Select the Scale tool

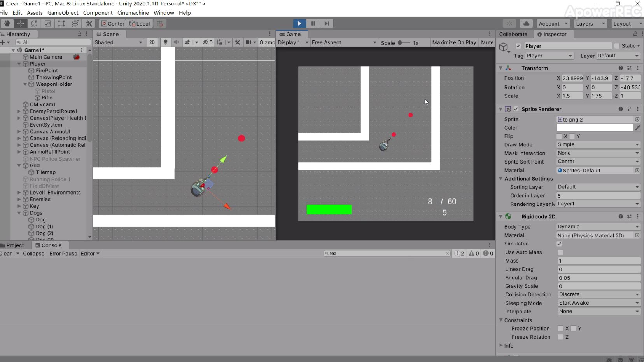tap(48, 23)
